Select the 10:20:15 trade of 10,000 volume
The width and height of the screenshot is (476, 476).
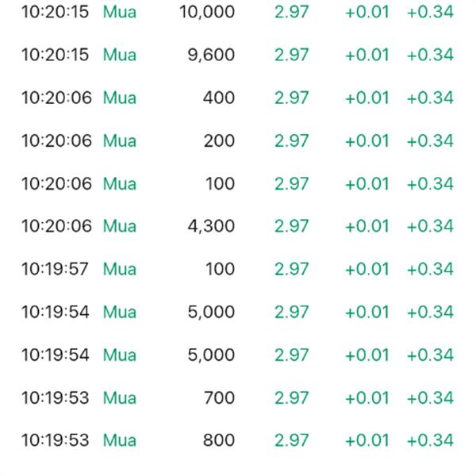click(238, 12)
